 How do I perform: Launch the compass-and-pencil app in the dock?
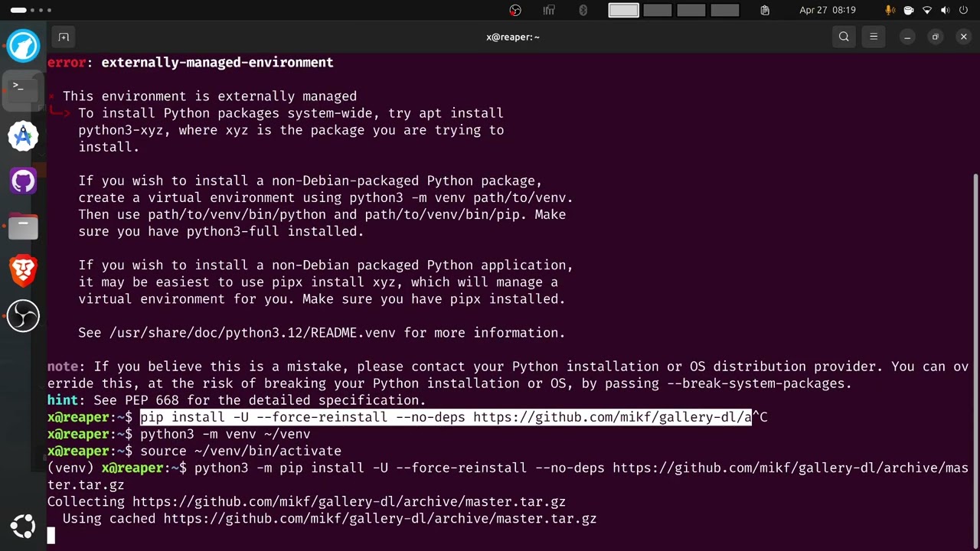click(x=23, y=136)
